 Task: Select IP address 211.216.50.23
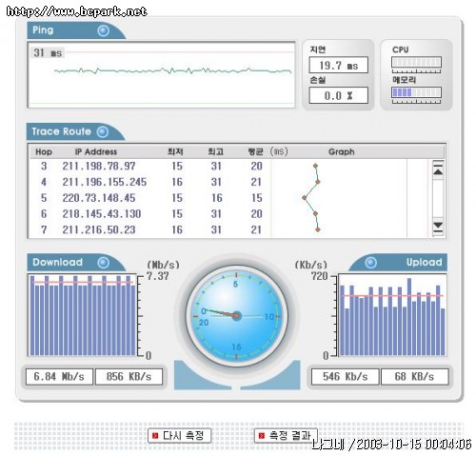[99, 229]
